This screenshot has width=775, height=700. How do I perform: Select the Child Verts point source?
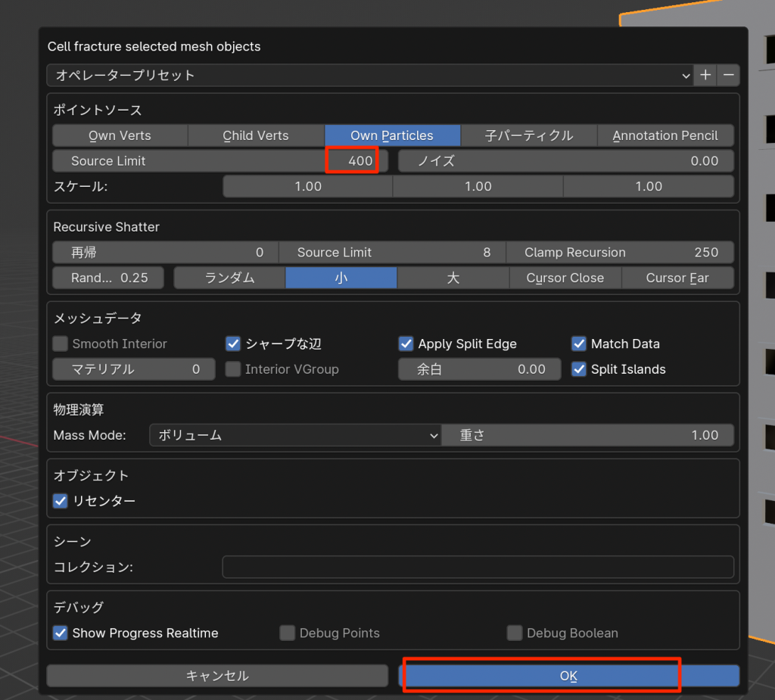click(x=256, y=135)
